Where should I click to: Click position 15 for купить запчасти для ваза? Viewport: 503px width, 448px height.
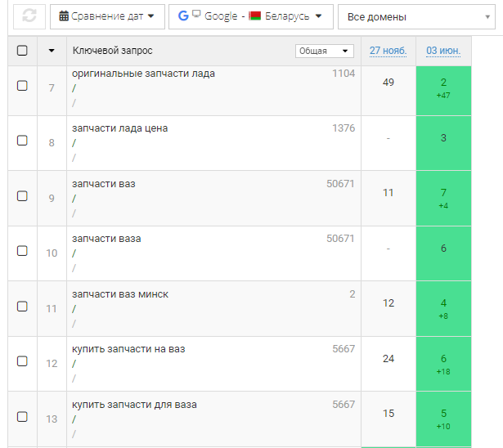[388, 414]
